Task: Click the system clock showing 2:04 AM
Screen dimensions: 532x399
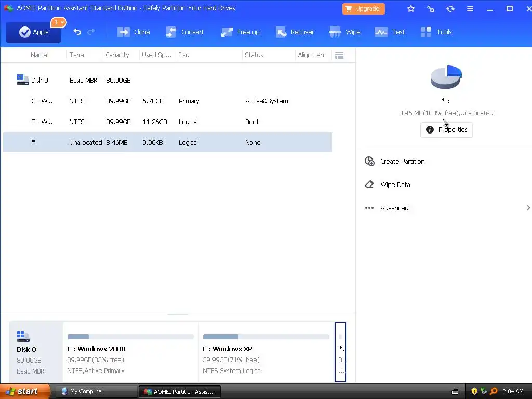Action: click(x=513, y=391)
